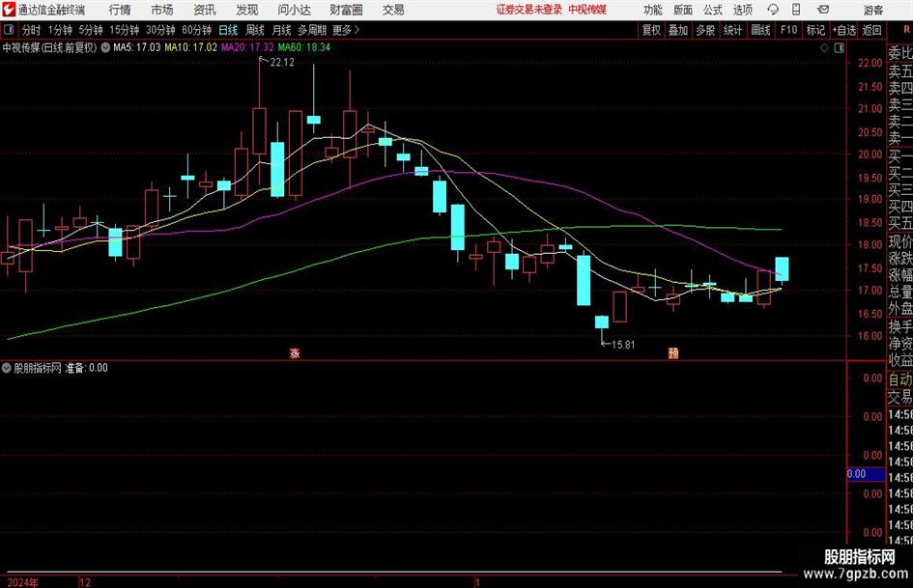Click the 预 marker below the chart
This screenshot has width=913, height=588.
coord(673,352)
